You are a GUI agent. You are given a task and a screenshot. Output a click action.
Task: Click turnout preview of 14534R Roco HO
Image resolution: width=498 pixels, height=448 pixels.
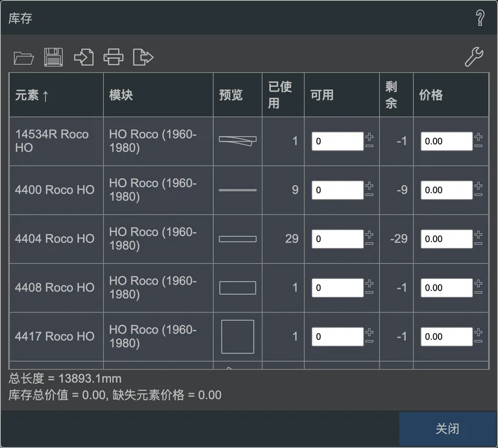(238, 141)
